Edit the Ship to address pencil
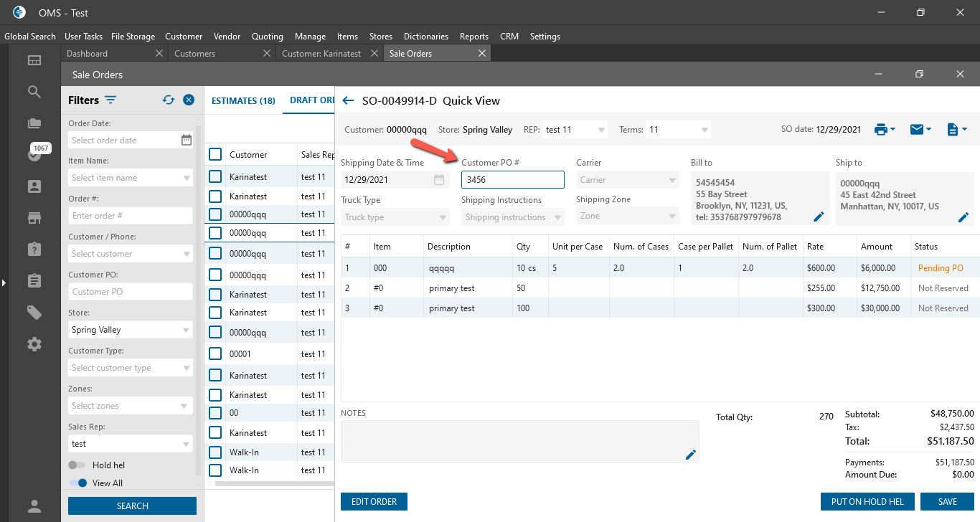This screenshot has height=522, width=980. point(963,217)
